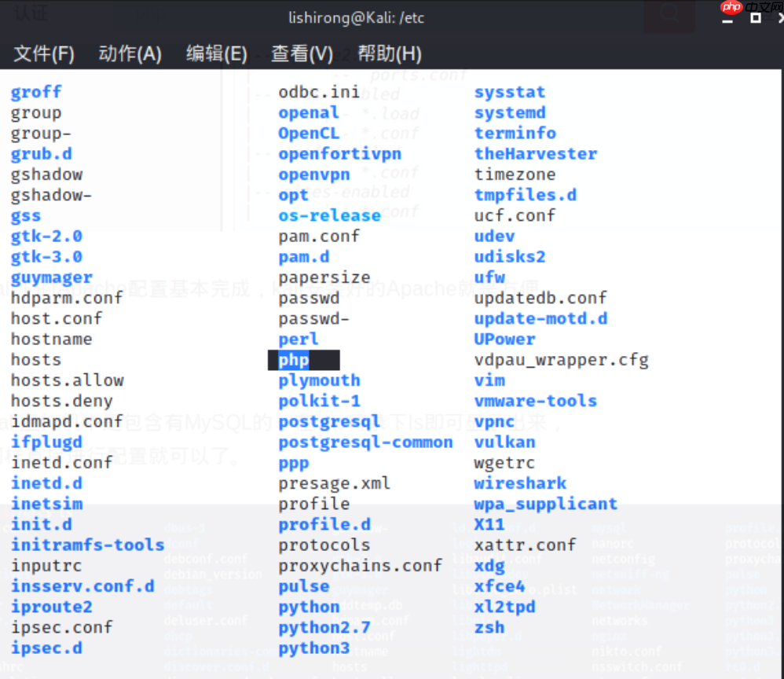Click the ipsec.conf file

pyautogui.click(x=62, y=627)
